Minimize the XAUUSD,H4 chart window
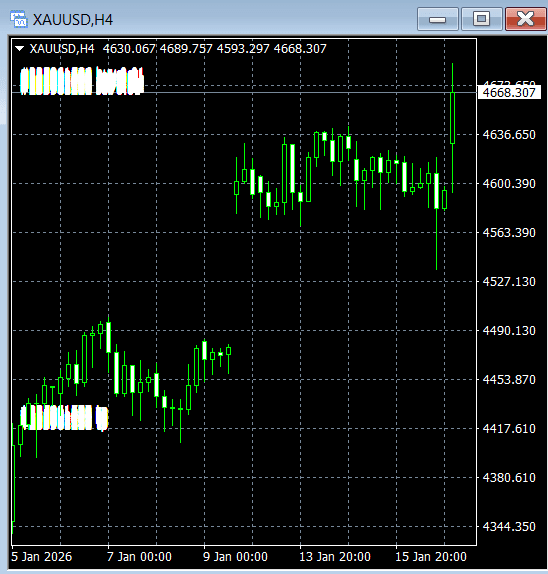The image size is (548, 574). (437, 19)
